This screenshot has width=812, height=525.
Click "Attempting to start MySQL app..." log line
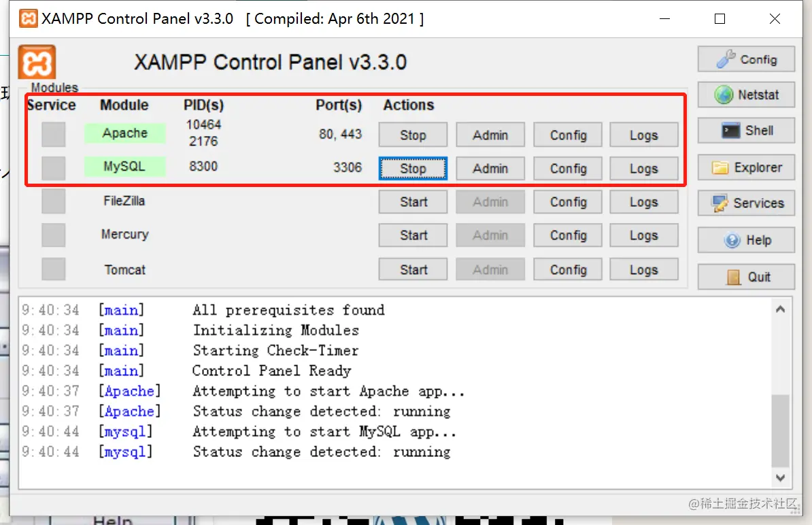point(324,431)
